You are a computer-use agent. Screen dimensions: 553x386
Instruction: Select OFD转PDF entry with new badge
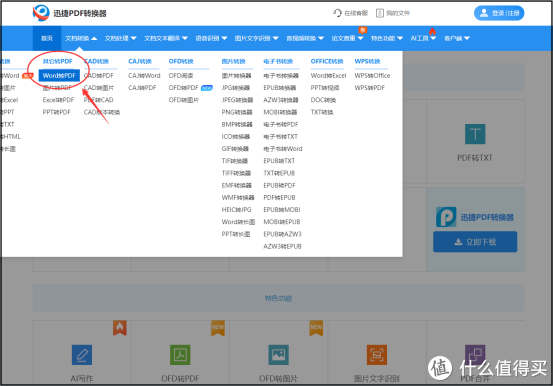pyautogui.click(x=183, y=88)
